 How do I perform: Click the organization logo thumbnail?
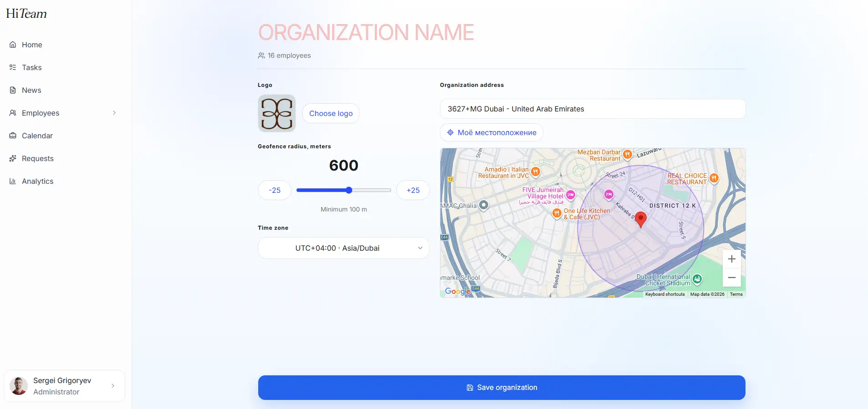point(277,113)
